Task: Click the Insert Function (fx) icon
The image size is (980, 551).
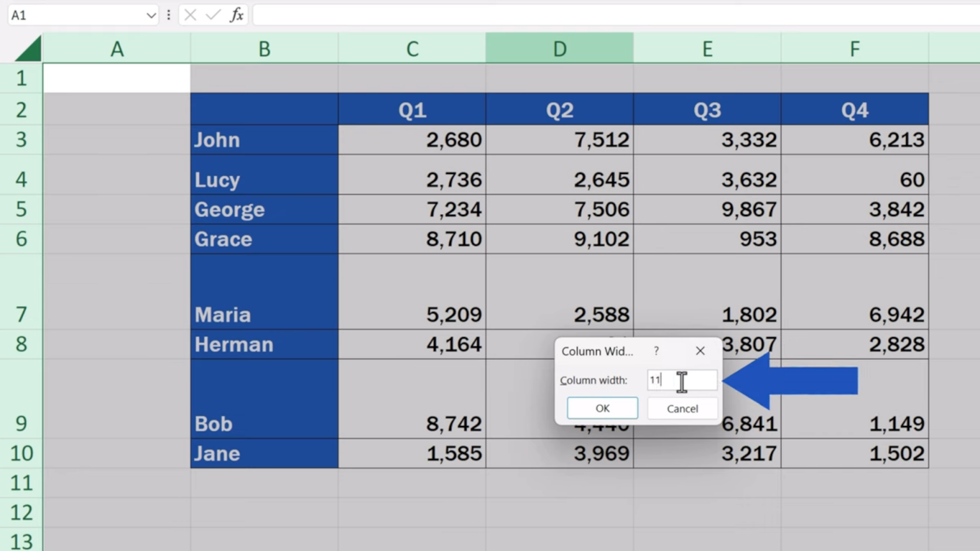Action: [x=237, y=15]
